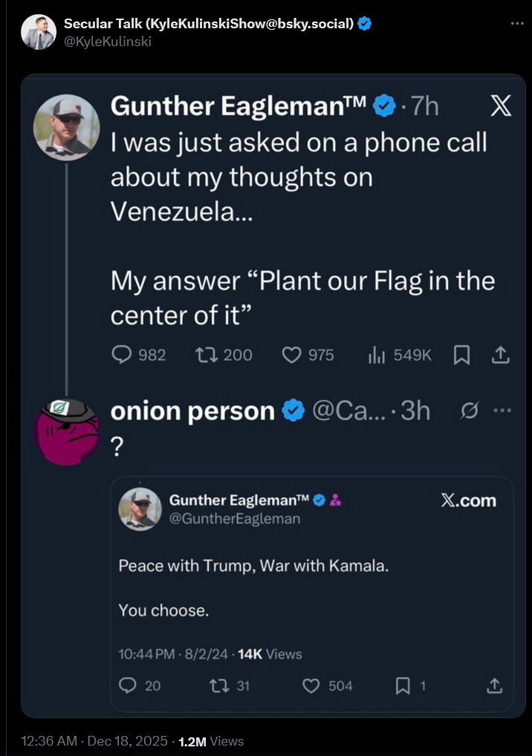Viewport: 532px width, 756px height.
Task: Click the 12:36 AM Dec 18, 2025 timestamp
Action: (x=95, y=740)
